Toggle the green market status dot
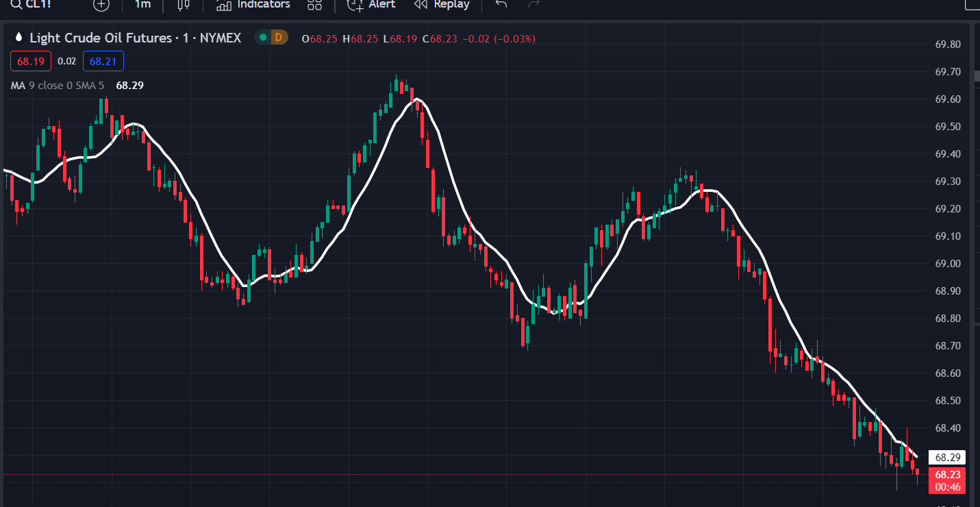 (264, 38)
